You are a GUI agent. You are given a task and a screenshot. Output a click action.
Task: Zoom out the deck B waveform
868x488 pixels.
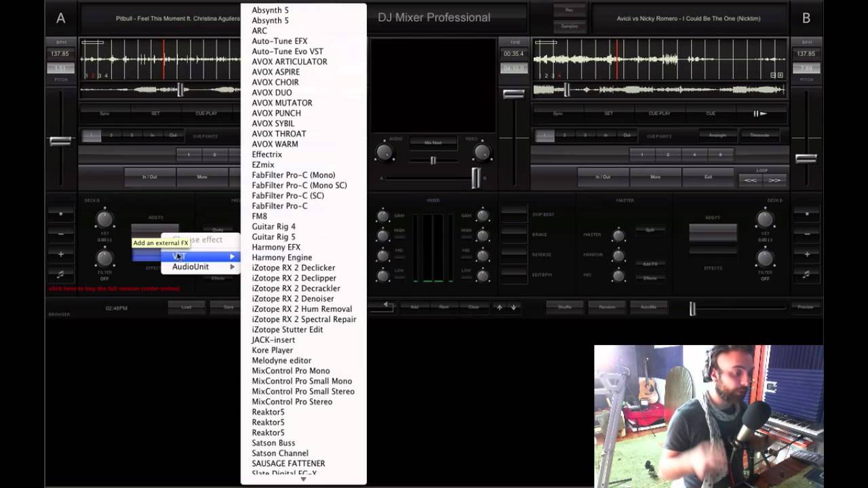773,75
